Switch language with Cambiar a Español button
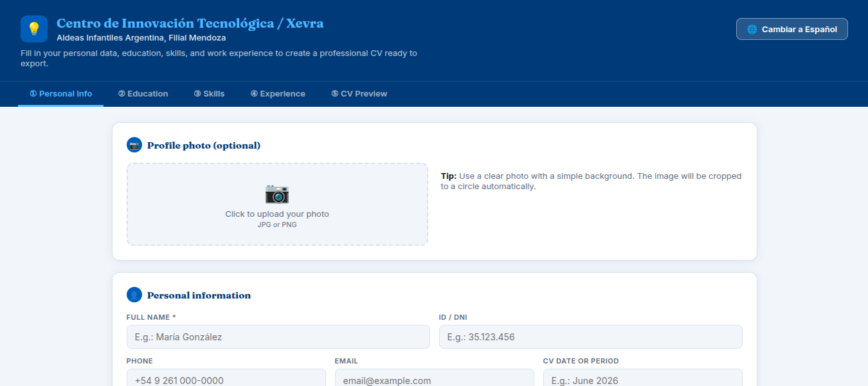Image resolution: width=868 pixels, height=386 pixels. (x=791, y=29)
